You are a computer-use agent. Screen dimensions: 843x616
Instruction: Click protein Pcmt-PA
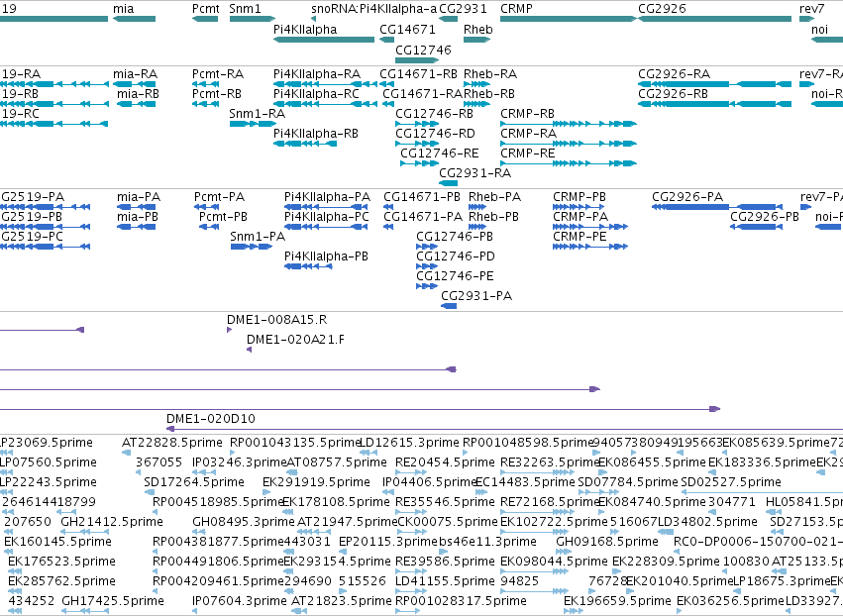point(206,207)
